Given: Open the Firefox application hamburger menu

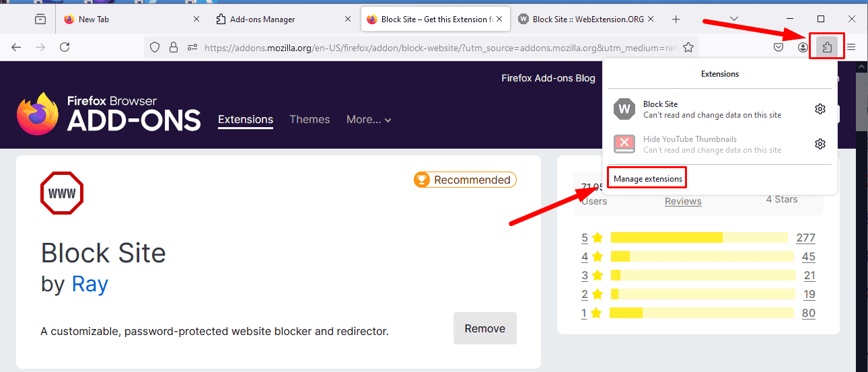Looking at the screenshot, I should [851, 47].
